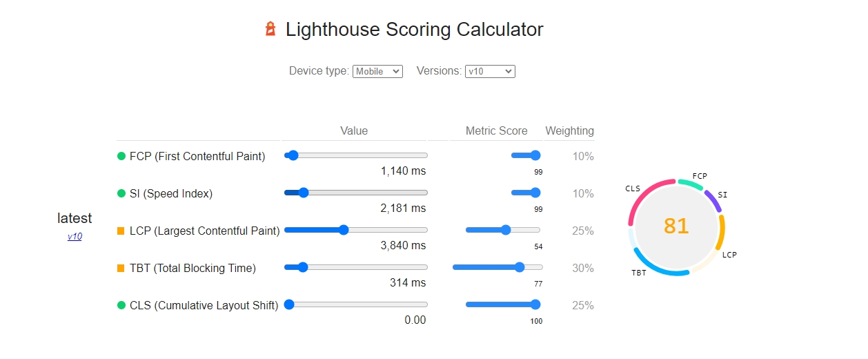Click the green FCP status dot
868x359 pixels.
[x=121, y=156]
